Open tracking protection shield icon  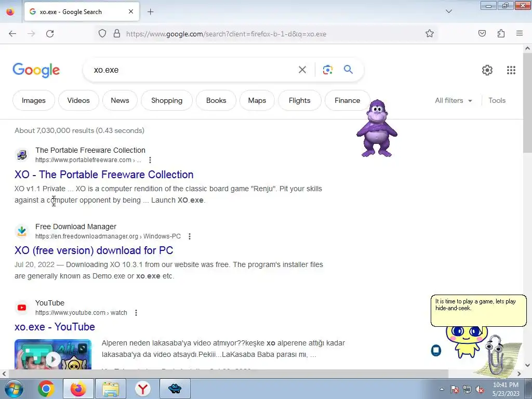click(x=102, y=34)
